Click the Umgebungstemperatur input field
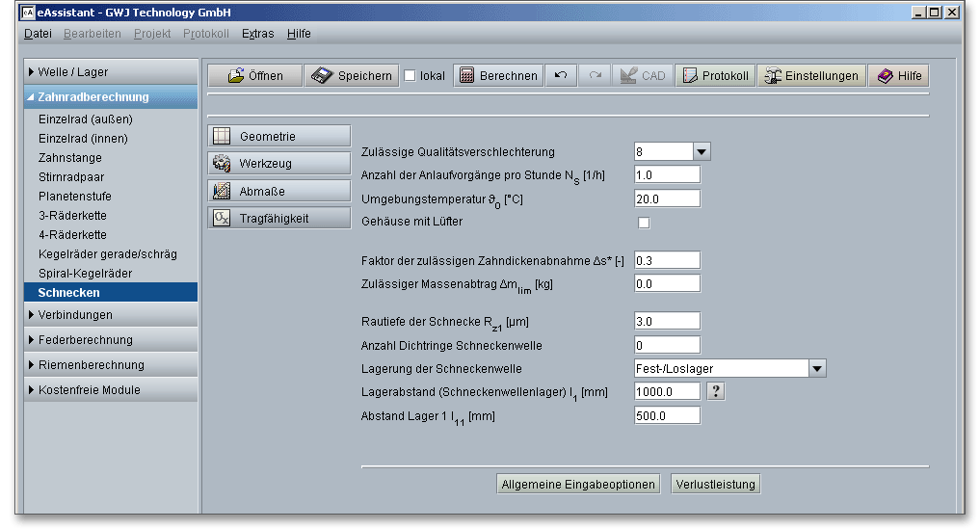The width and height of the screenshot is (980, 529). tap(667, 198)
